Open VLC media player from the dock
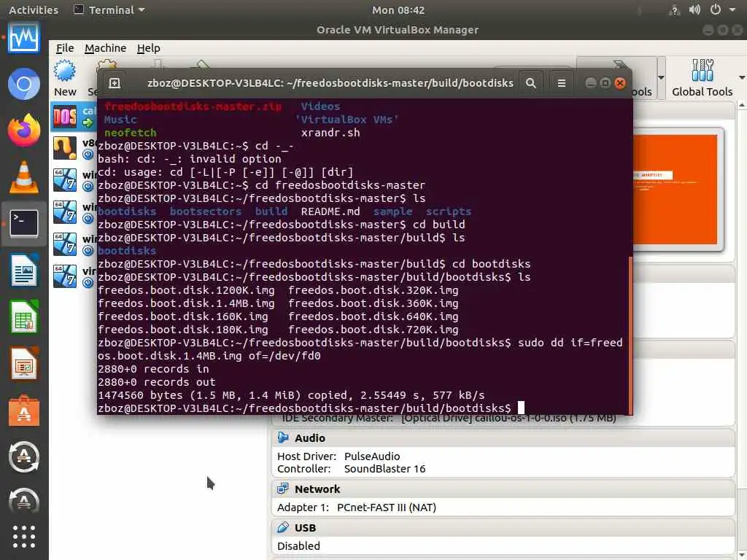 [24, 176]
